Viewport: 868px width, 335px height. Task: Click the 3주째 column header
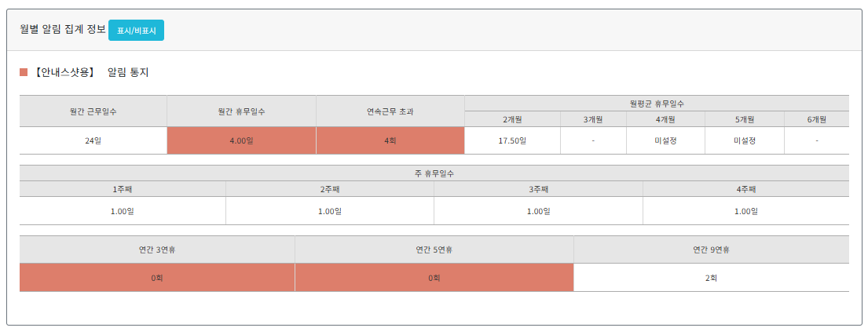(x=538, y=189)
